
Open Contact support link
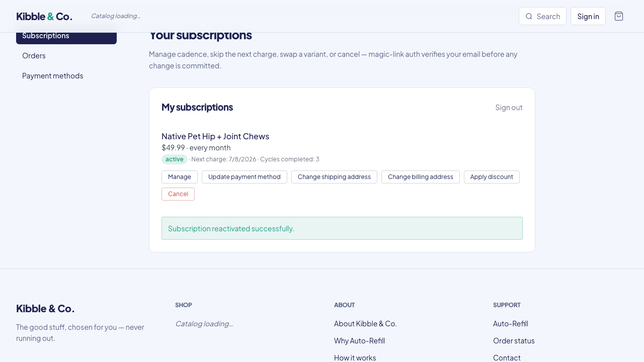[507, 357]
